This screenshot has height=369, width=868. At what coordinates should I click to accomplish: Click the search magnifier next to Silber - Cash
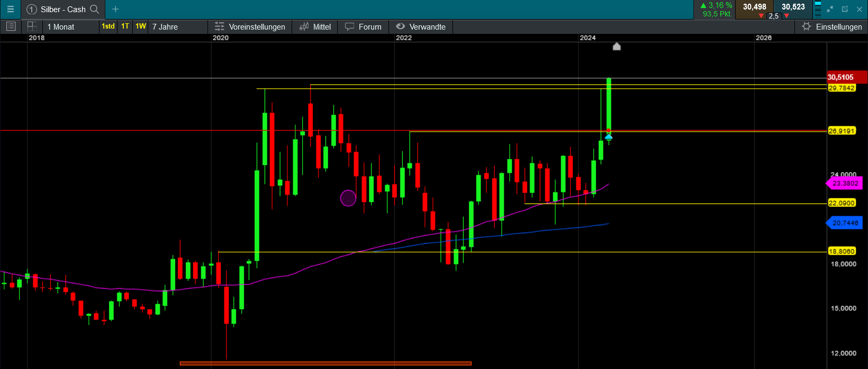pyautogui.click(x=95, y=9)
